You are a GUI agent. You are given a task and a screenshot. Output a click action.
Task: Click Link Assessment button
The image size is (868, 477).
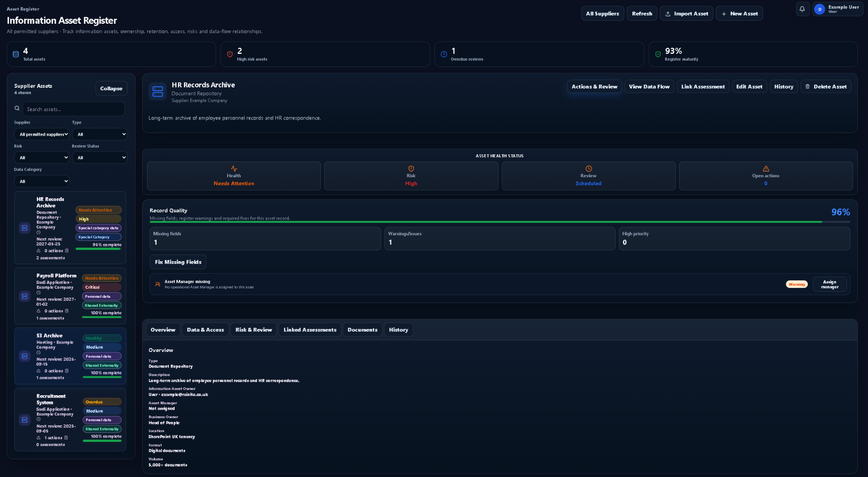[x=703, y=86]
